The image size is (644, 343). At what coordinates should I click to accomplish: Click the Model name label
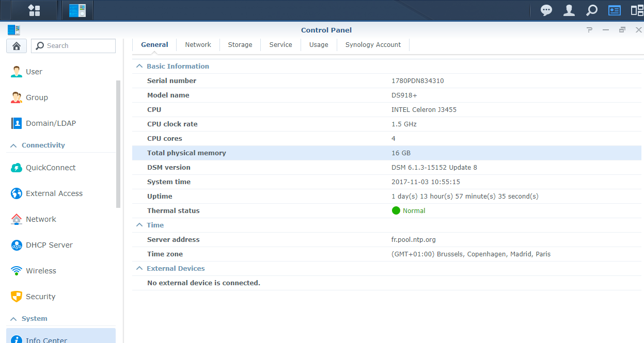coord(168,95)
